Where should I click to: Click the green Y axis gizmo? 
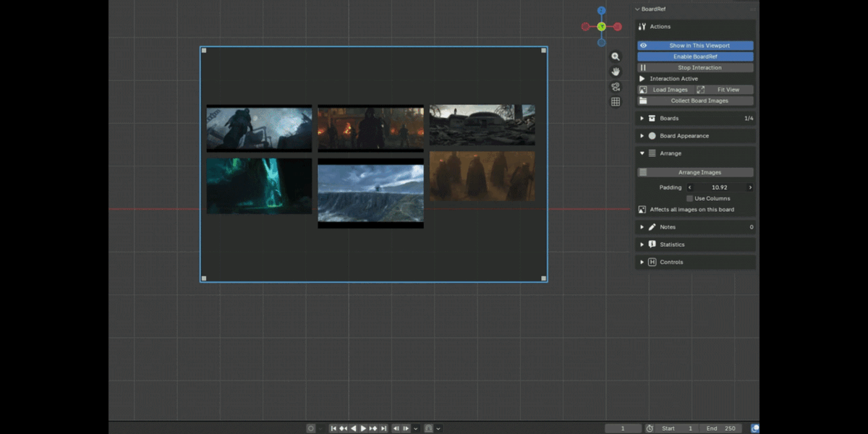point(602,27)
